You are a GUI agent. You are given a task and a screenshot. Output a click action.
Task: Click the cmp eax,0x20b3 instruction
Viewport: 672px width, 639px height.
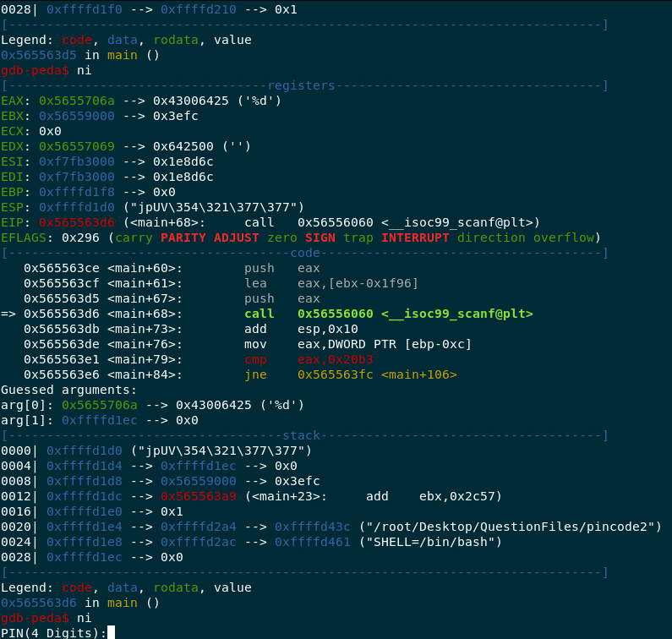pos(309,359)
